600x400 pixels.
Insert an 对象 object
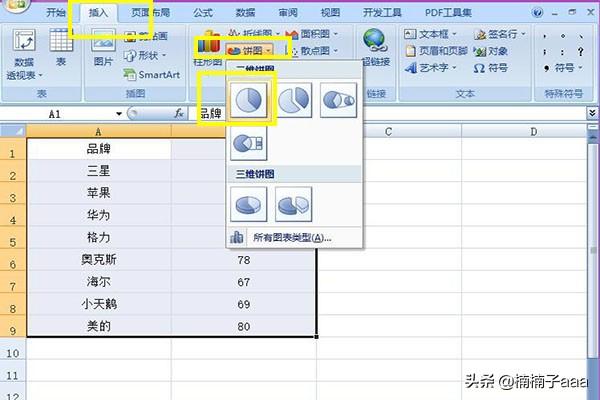pyautogui.click(x=490, y=51)
